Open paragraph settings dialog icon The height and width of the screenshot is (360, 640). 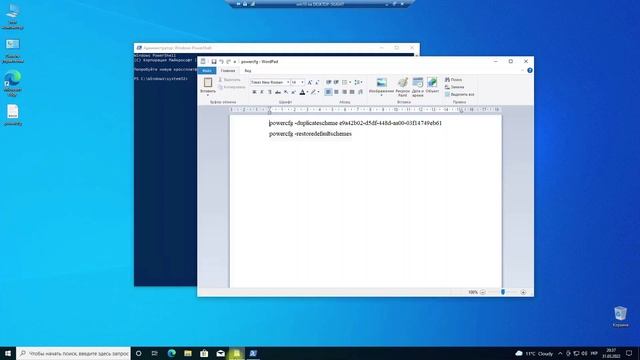360,92
